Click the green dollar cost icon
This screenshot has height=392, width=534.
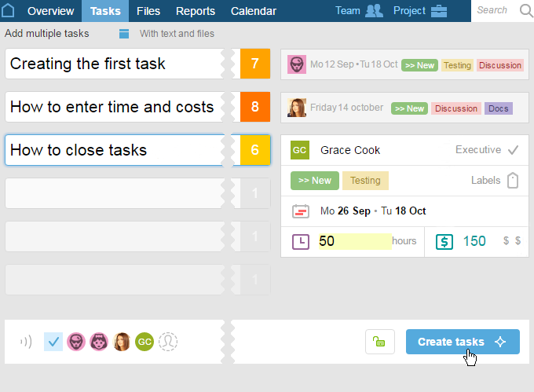tap(444, 241)
